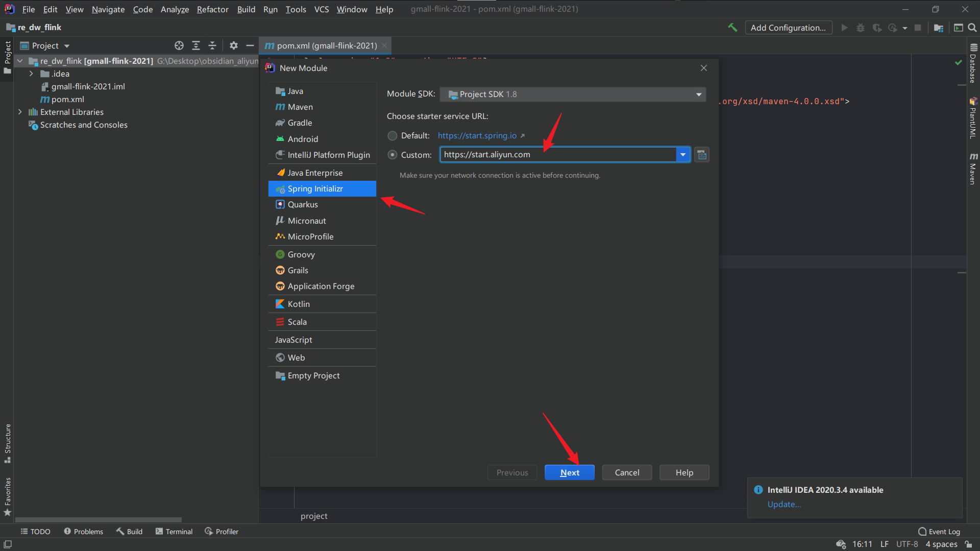This screenshot has height=551, width=980.
Task: Open PlantUML tool window on right edge
Action: tap(973, 118)
